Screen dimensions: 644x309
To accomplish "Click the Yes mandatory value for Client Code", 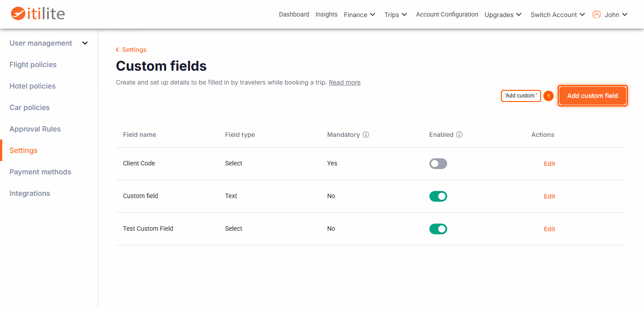I will click(332, 163).
